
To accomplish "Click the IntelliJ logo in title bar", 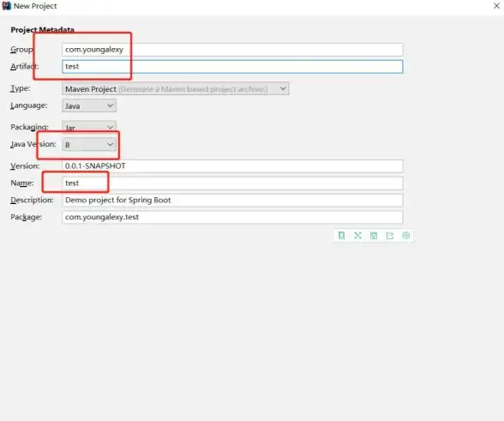I will pos(7,6).
